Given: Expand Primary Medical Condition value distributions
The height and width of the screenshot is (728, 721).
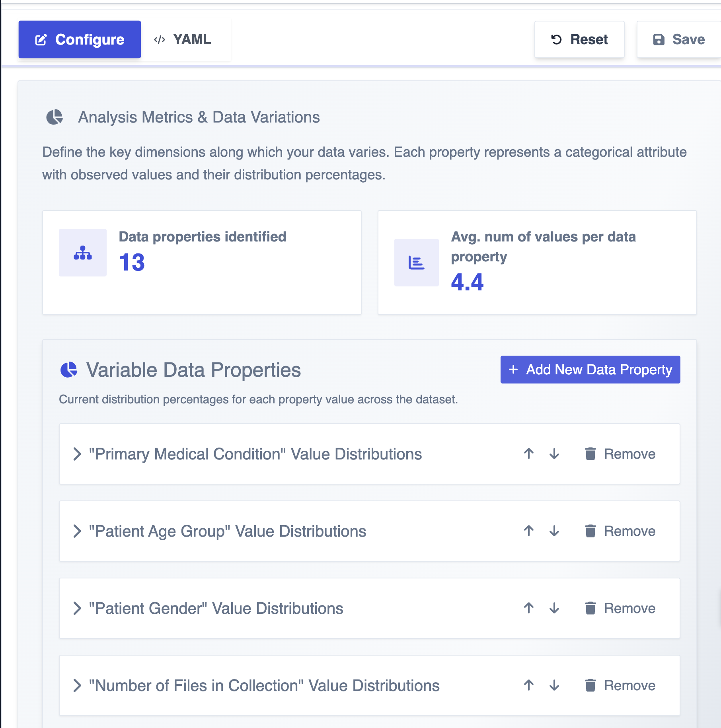Looking at the screenshot, I should [x=77, y=454].
